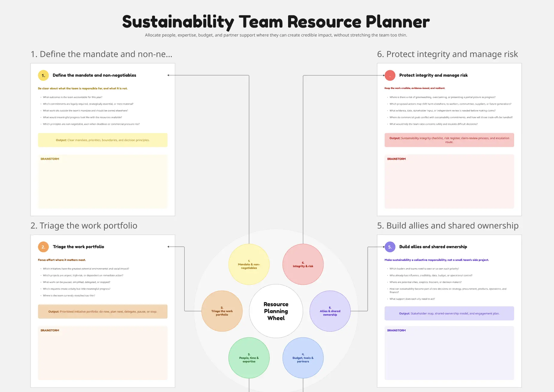
Task: Select the People, time & expertise circle
Action: point(249,358)
